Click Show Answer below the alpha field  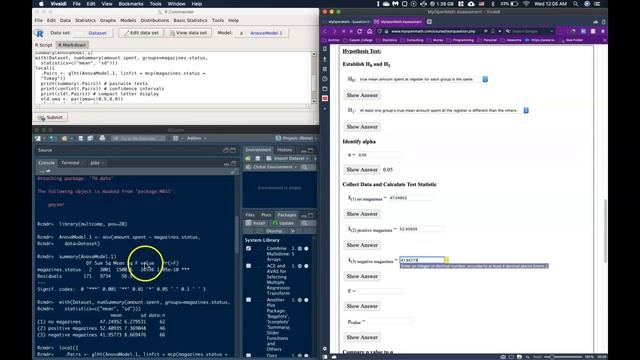click(362, 169)
